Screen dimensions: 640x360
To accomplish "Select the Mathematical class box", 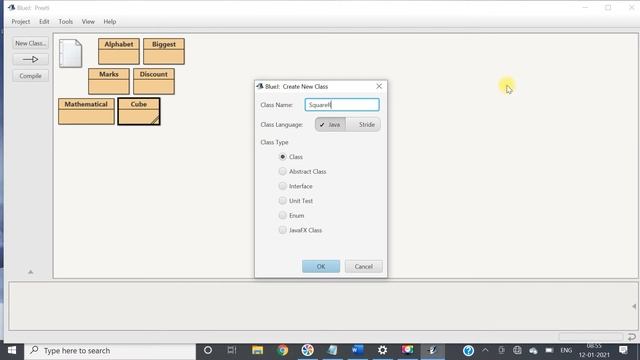I will click(86, 111).
